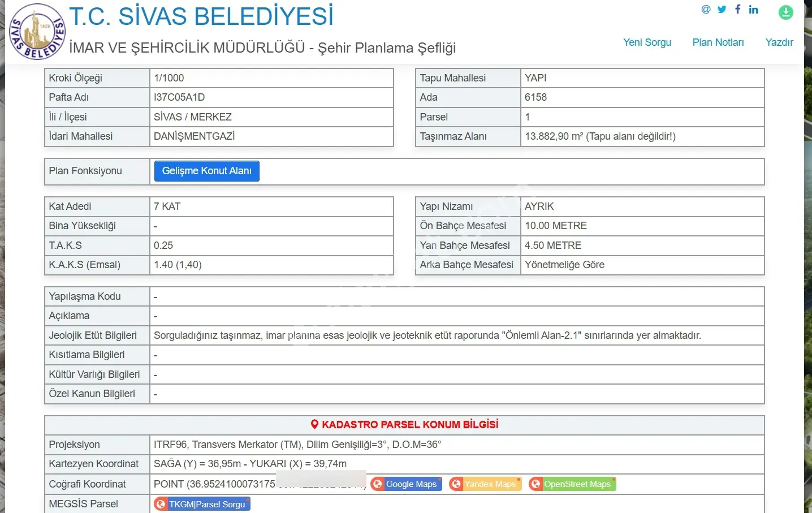Open the email @ contact icon
812x513 pixels.
[706, 9]
